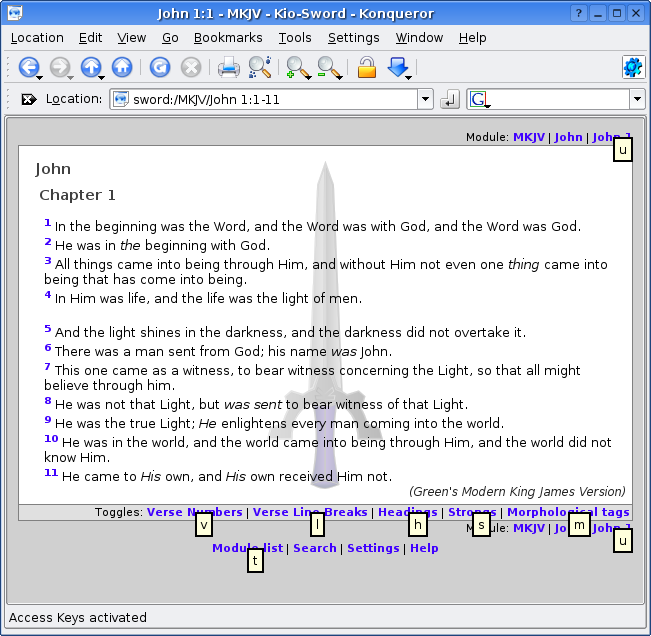This screenshot has height=636, width=651.
Task: Click the title bar help question-mark button
Action: [x=579, y=13]
